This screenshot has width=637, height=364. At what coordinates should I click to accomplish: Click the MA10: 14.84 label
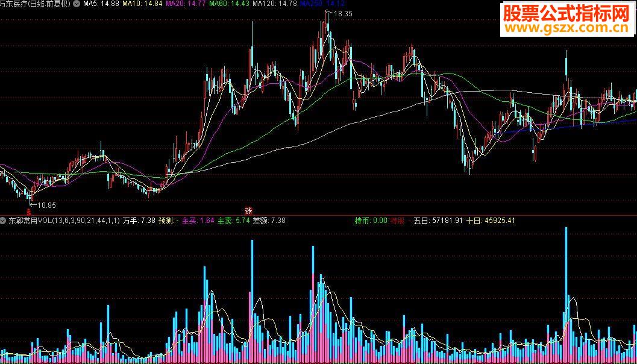click(x=142, y=4)
